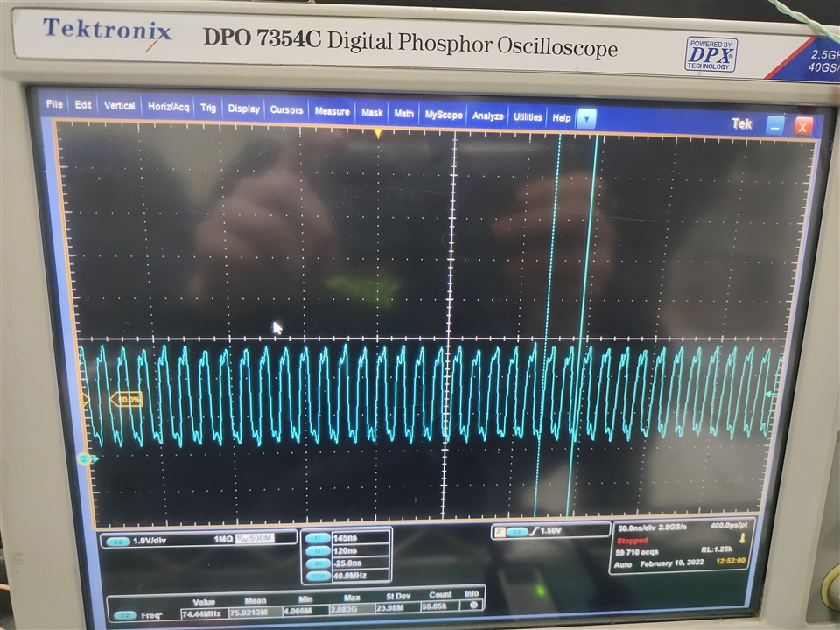Open the Vertical menu
Viewport: 840px width, 630px height.
120,106
